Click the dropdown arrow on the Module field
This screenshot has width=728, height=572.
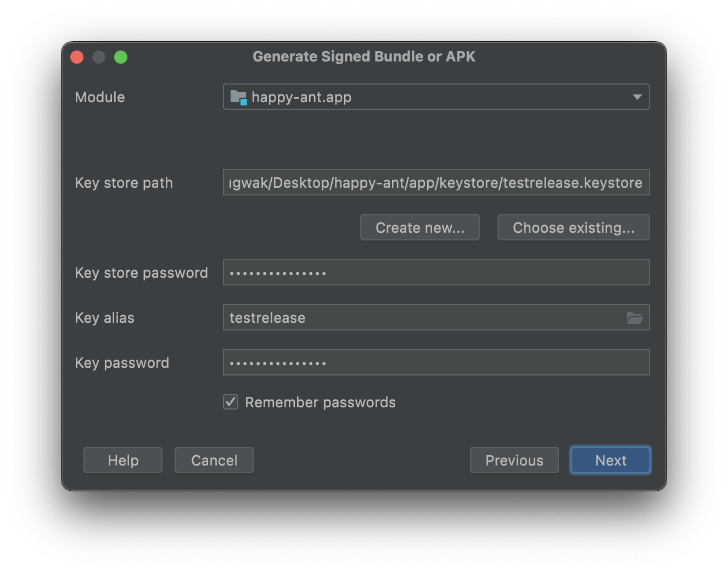coord(636,97)
